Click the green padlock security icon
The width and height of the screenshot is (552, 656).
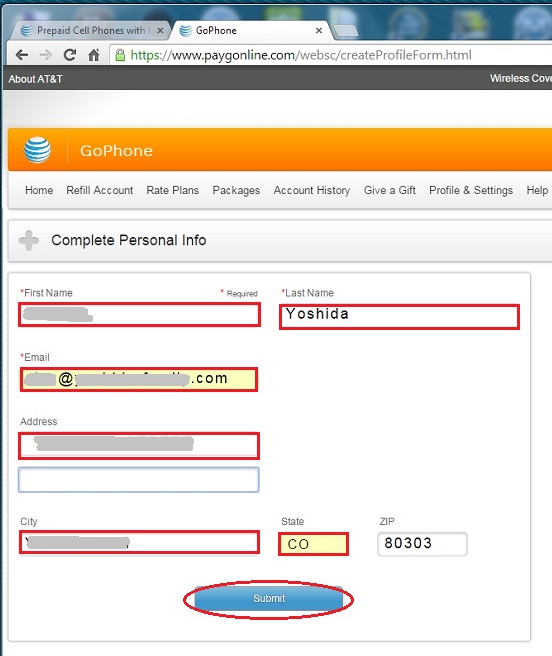(120, 55)
